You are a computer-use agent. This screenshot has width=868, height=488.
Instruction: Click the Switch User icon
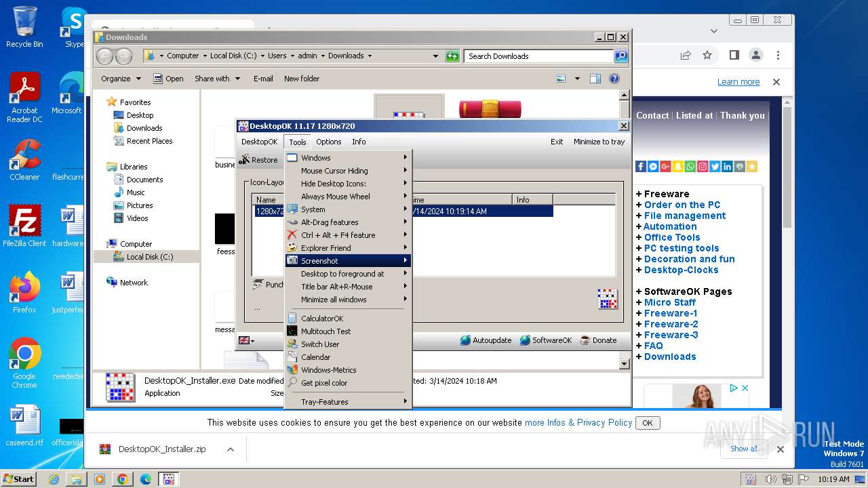tap(292, 344)
